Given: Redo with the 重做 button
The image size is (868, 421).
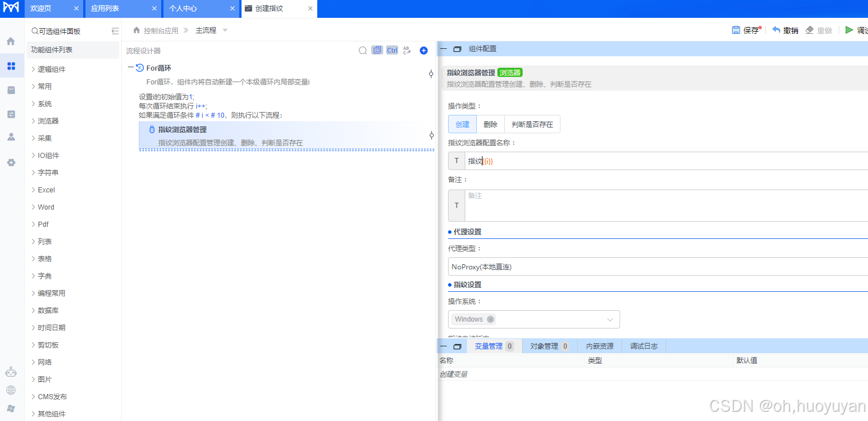Looking at the screenshot, I should [819, 30].
